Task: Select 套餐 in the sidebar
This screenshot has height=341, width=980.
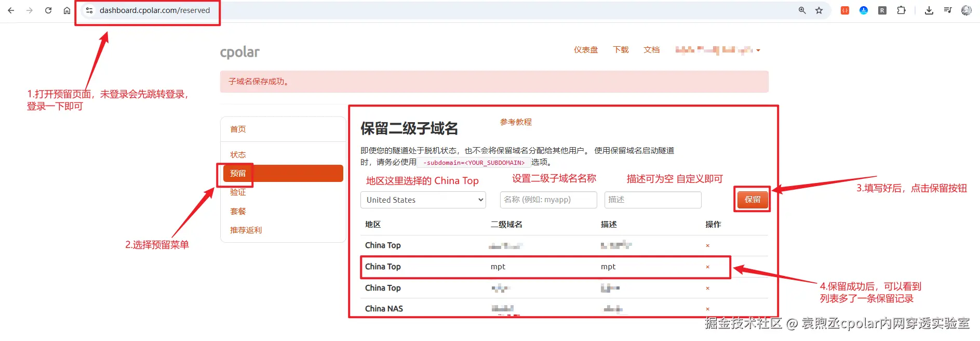Action: pyautogui.click(x=238, y=212)
